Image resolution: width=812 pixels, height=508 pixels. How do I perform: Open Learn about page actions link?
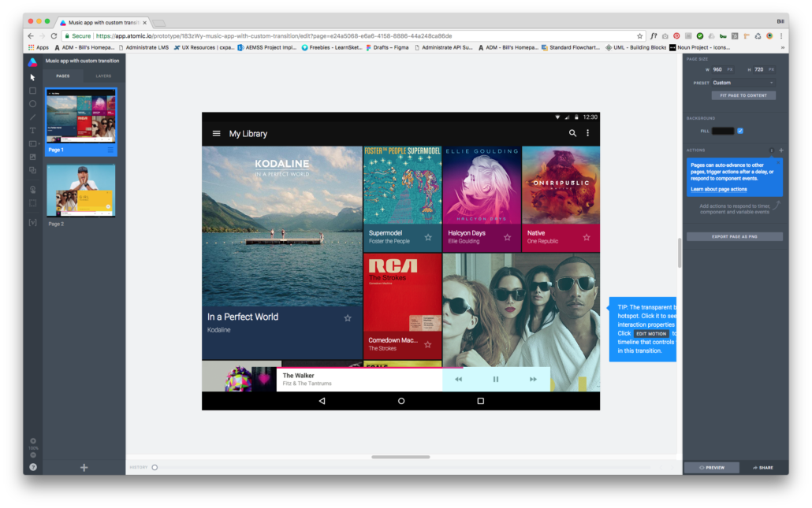tap(719, 189)
